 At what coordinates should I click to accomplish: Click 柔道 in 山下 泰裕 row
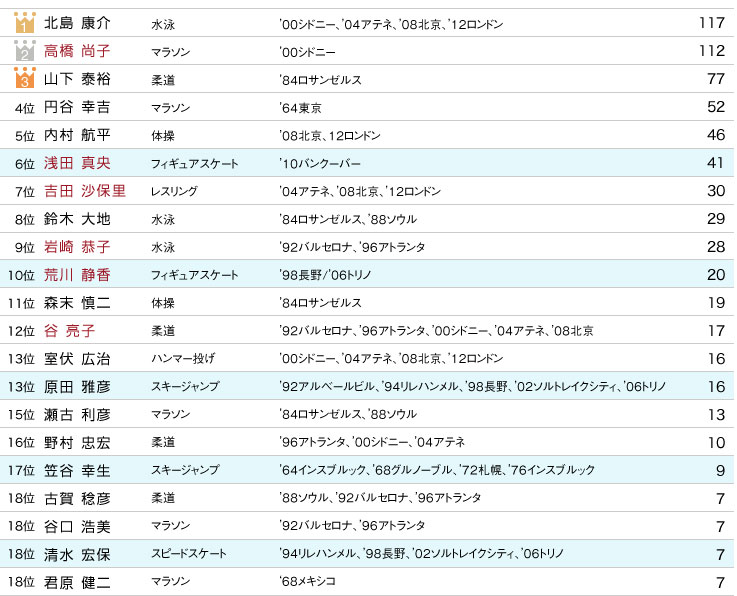(x=163, y=80)
